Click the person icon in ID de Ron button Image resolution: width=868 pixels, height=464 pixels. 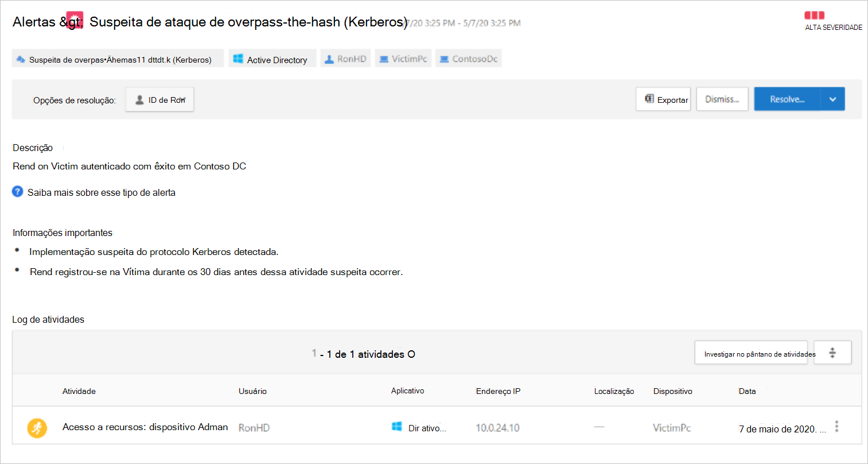click(139, 100)
